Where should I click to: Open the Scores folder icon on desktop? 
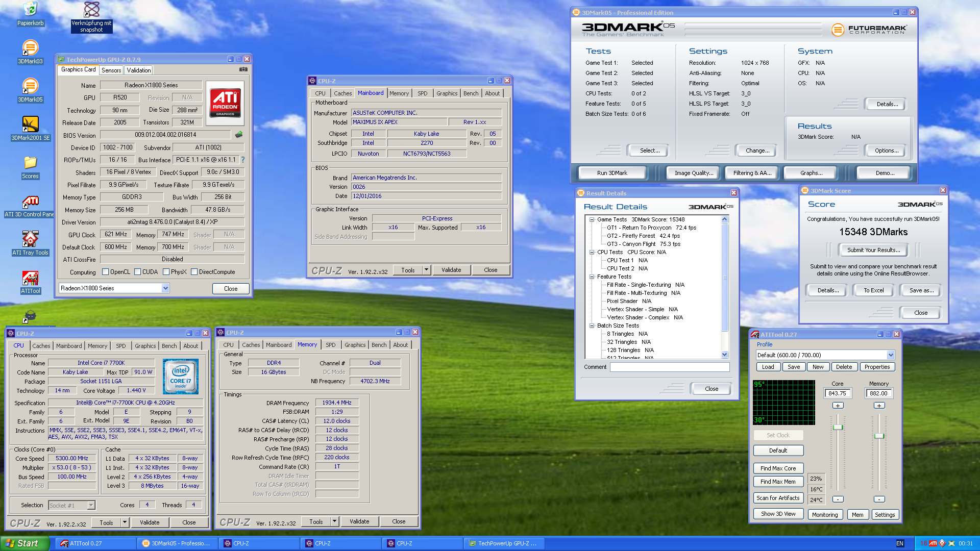pos(30,167)
